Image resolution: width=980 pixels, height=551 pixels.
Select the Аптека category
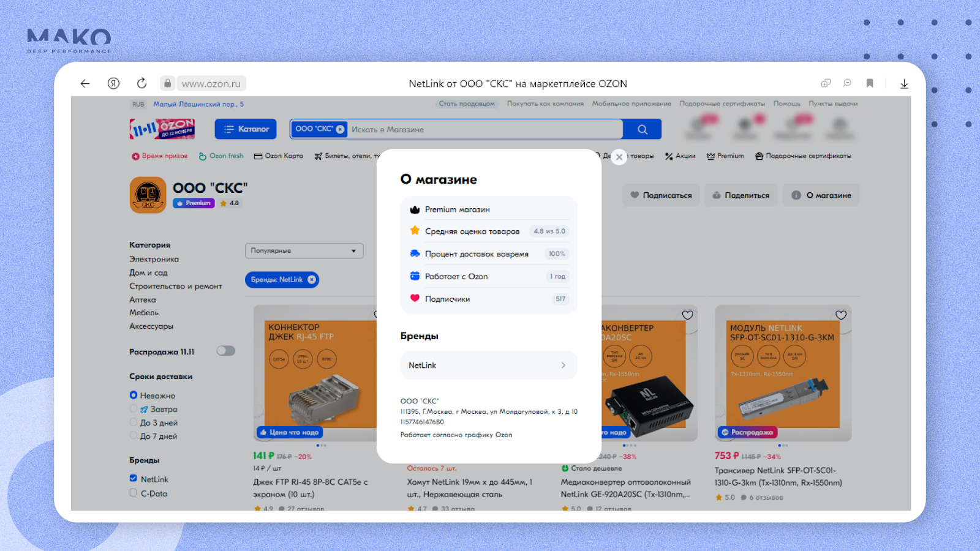pyautogui.click(x=143, y=300)
